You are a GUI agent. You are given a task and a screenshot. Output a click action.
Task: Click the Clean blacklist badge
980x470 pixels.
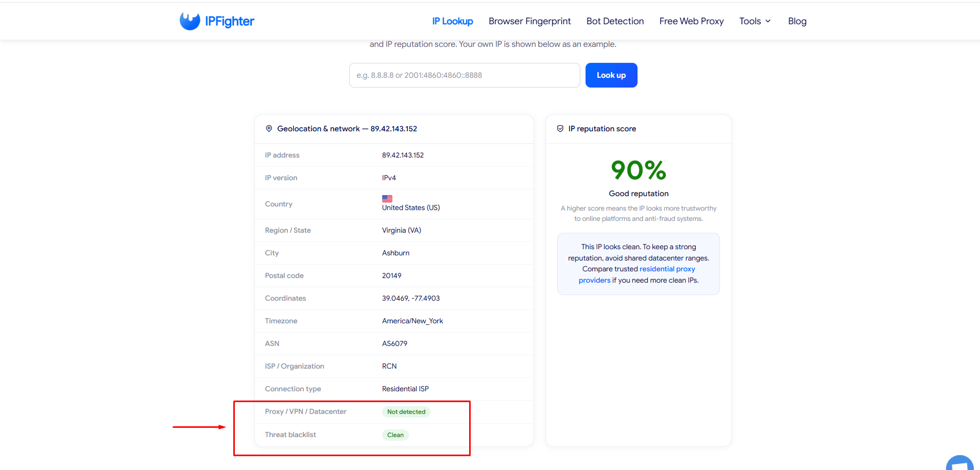[396, 435]
